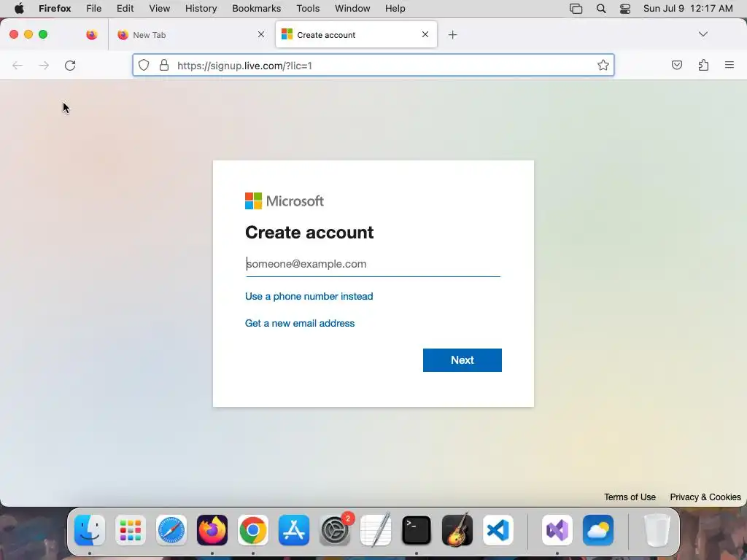Click the Stage Manager windows menu bar icon
The image size is (747, 560).
click(x=576, y=9)
